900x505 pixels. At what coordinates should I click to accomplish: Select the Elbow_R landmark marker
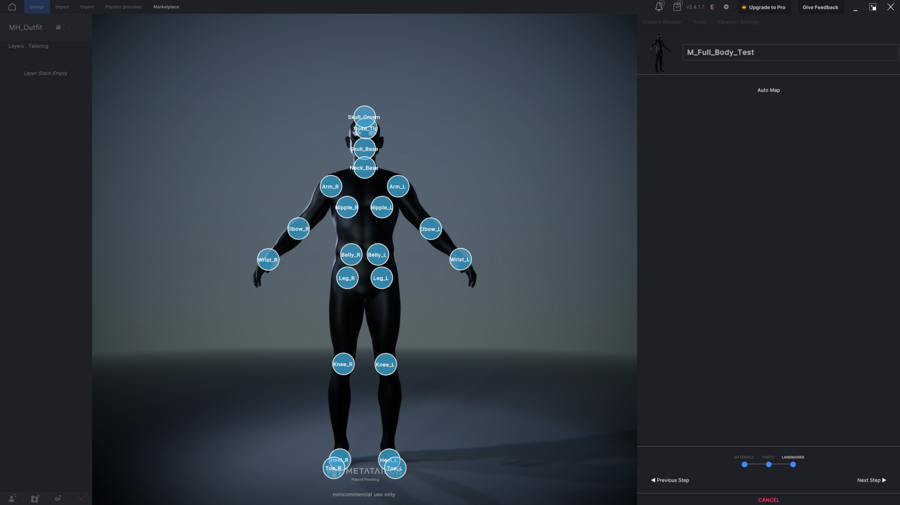click(298, 229)
